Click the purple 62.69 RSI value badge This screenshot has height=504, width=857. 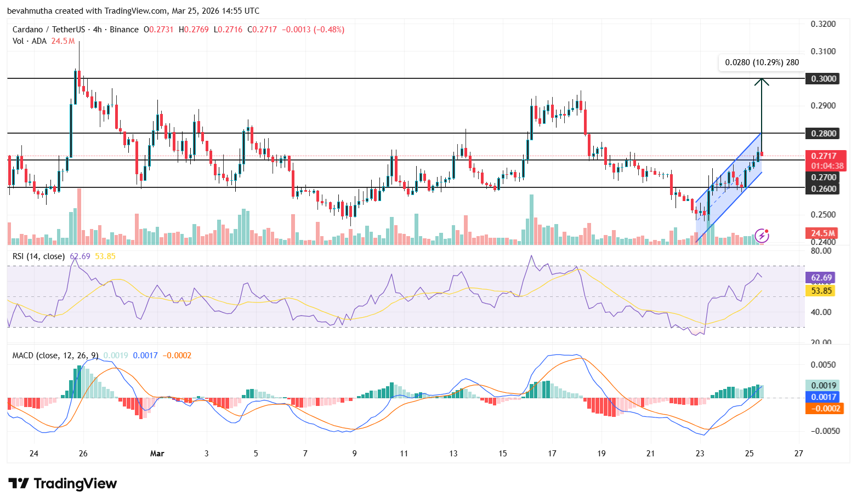click(x=820, y=278)
